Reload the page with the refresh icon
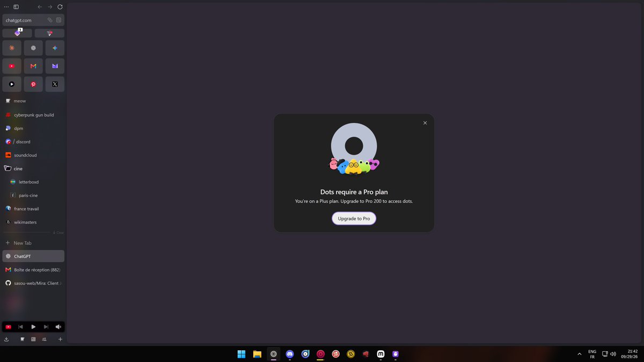 point(60,7)
